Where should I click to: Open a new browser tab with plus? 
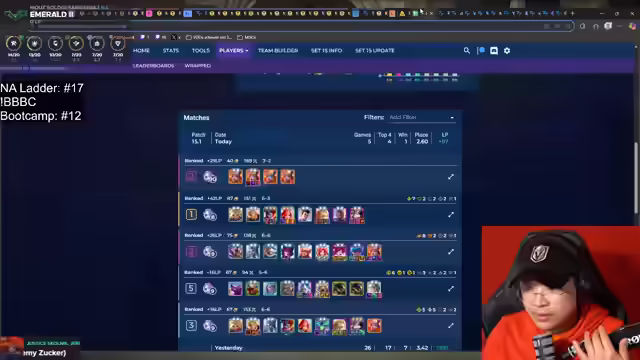click(573, 13)
